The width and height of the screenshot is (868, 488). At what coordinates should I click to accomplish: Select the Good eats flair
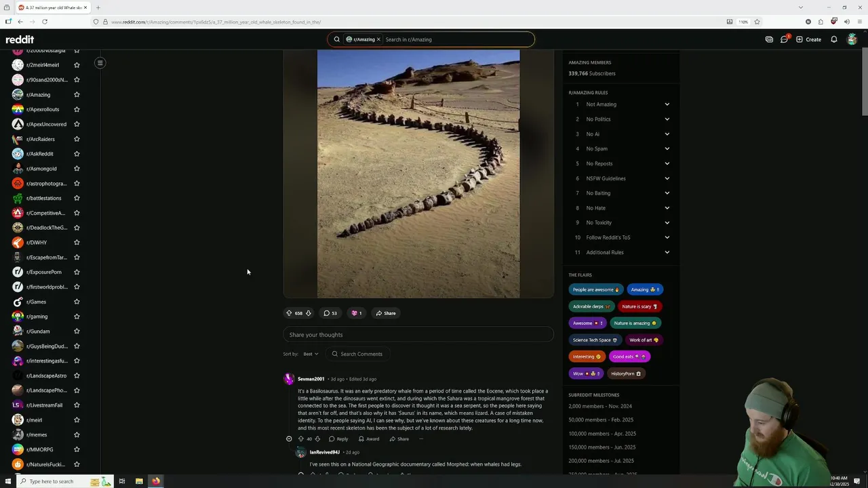[x=629, y=357]
